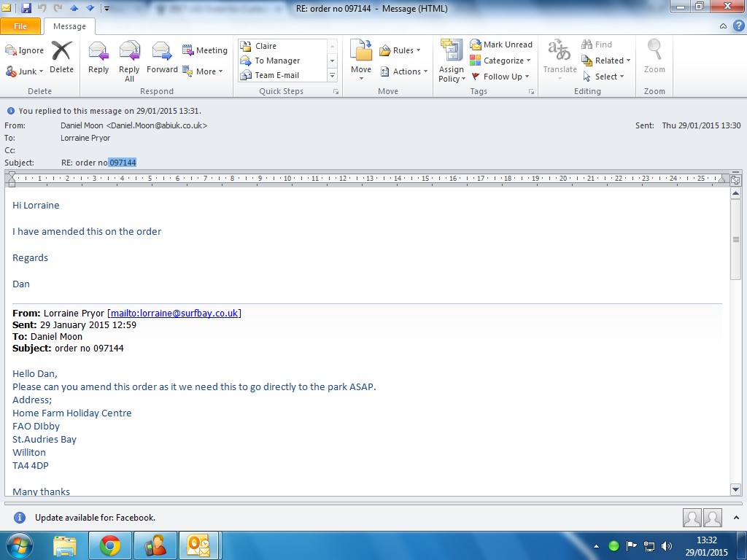Click recipient Lorraine Pryor in To field
Screen dimensions: 747x560
click(85, 138)
